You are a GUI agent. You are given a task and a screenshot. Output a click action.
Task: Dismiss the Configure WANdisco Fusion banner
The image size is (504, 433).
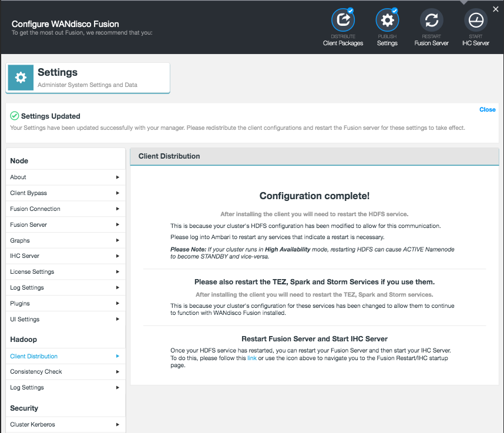pos(496,9)
